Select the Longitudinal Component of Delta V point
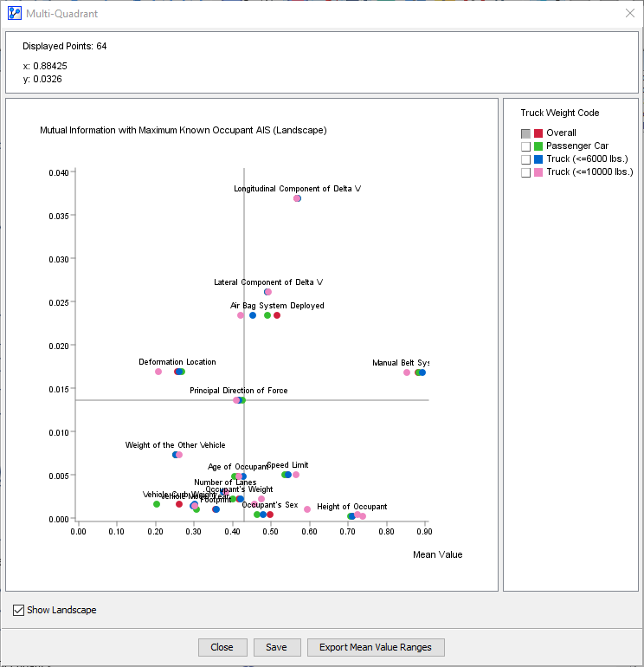 297,198
